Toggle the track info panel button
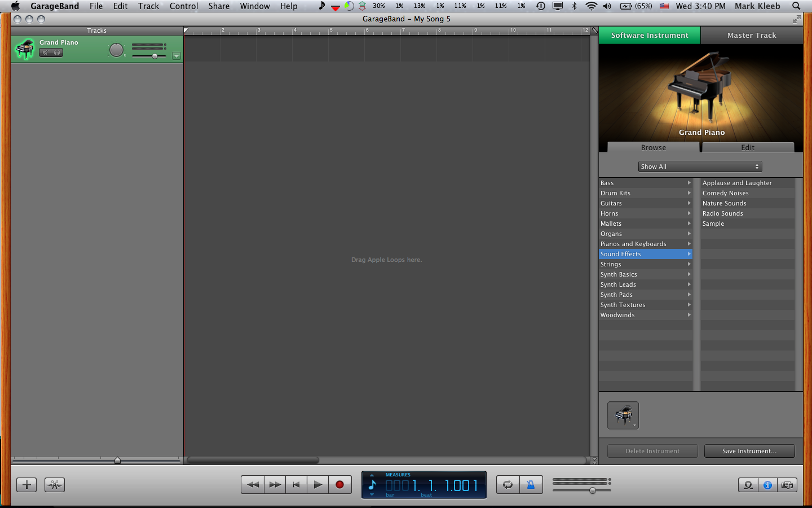This screenshot has width=812, height=508. [x=767, y=485]
